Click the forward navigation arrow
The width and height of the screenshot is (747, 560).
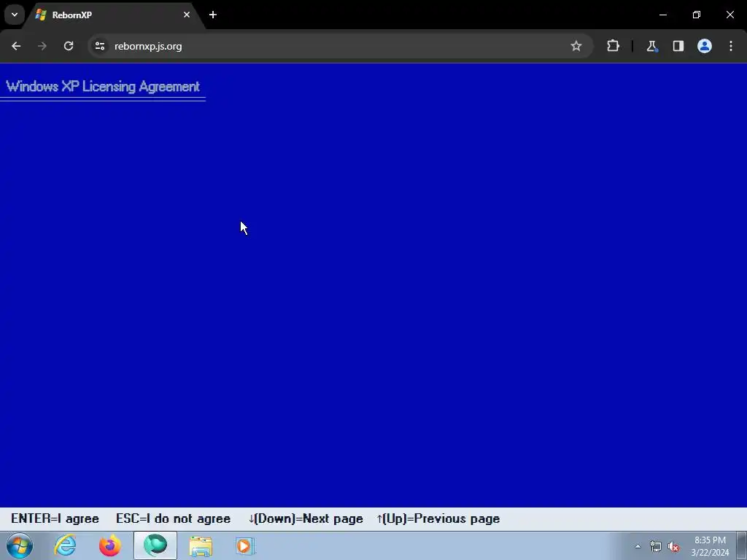click(42, 46)
